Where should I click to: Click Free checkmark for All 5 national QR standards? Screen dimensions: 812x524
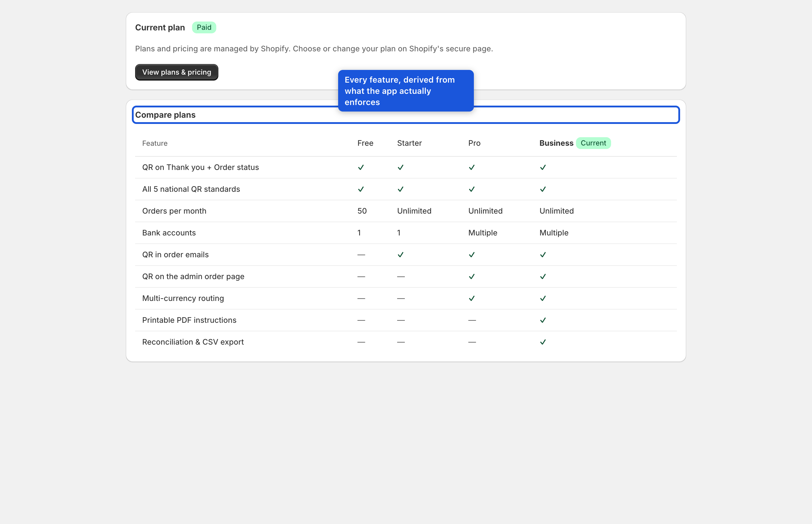[361, 189]
